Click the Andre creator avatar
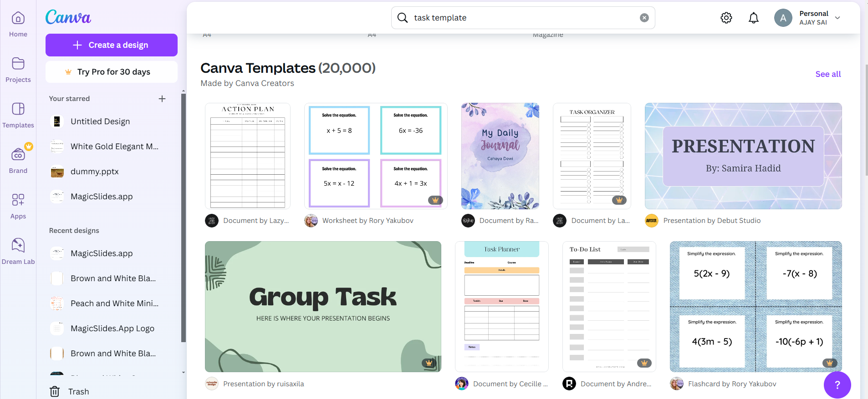This screenshot has height=399, width=868. pos(569,384)
